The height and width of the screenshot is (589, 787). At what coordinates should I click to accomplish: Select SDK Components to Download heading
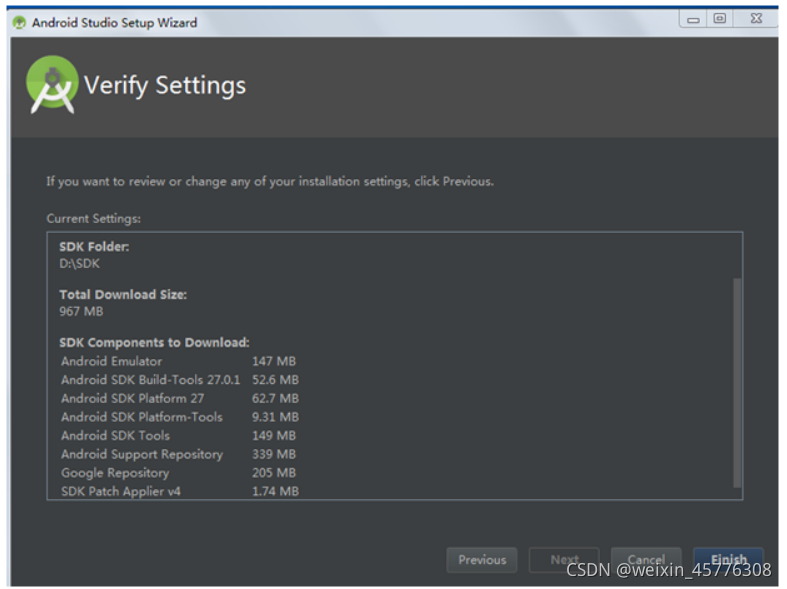pyautogui.click(x=154, y=342)
